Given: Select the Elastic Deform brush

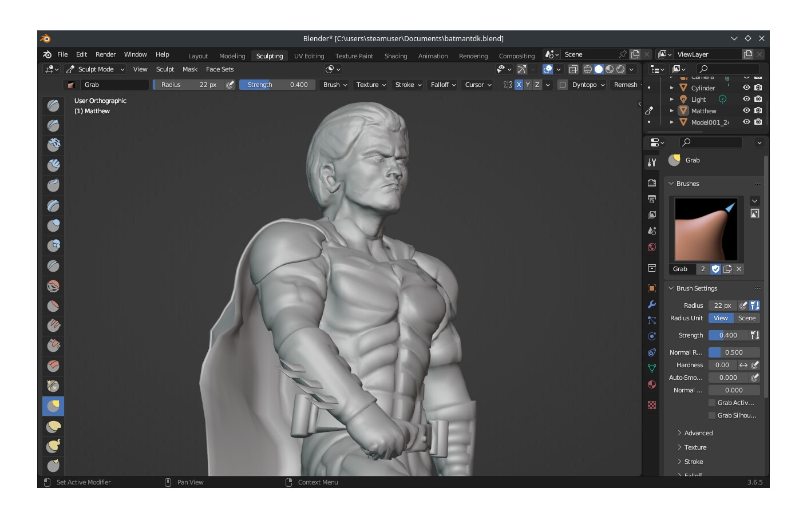Looking at the screenshot, I should tap(53, 426).
